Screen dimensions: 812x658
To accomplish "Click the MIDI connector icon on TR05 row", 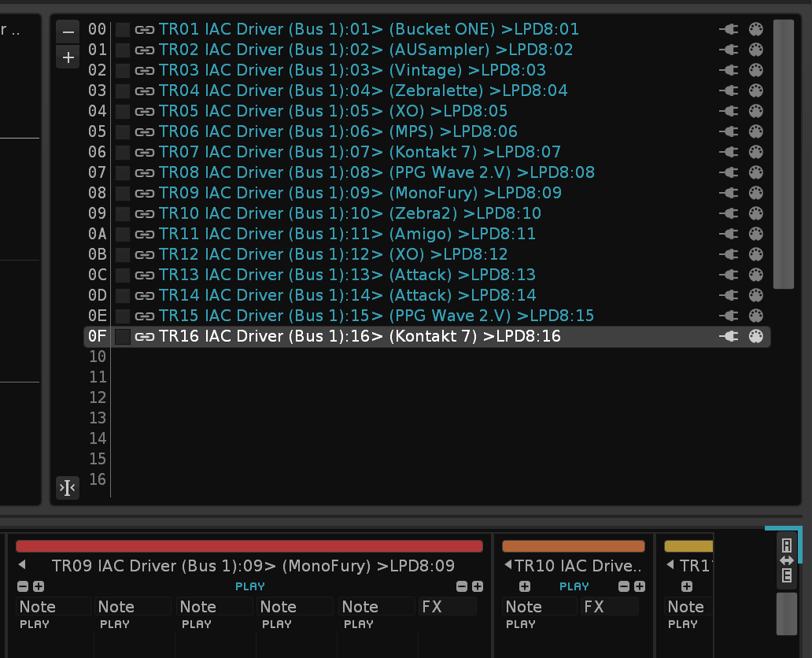I will 755,111.
